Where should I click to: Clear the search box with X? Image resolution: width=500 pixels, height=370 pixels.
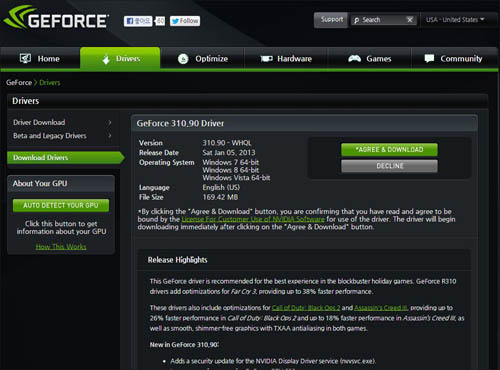pos(410,20)
